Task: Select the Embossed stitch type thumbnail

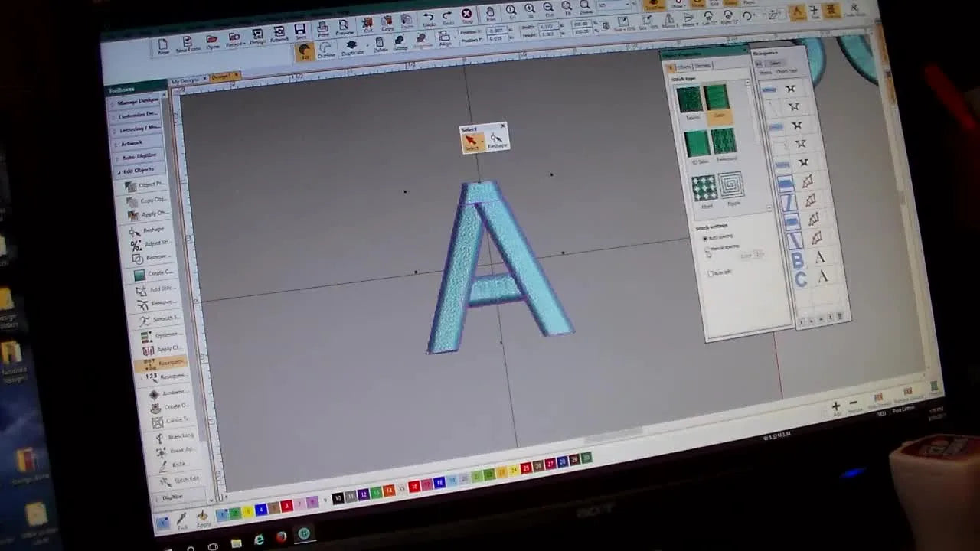Action: [724, 142]
